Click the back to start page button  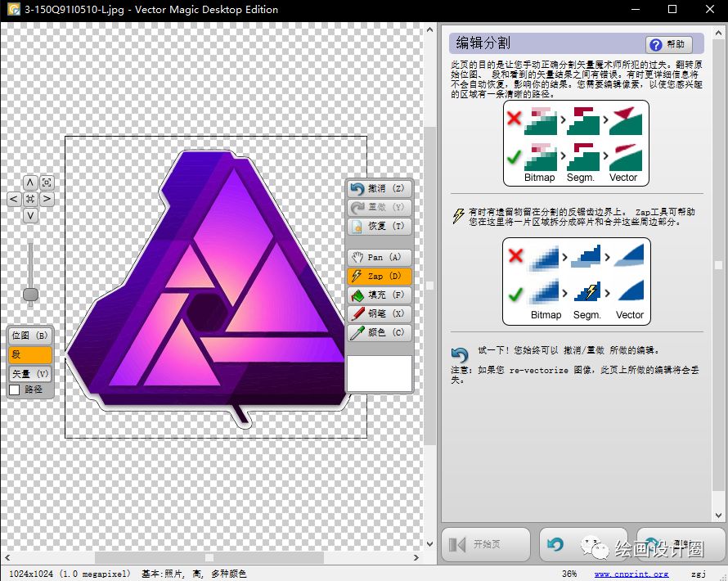pyautogui.click(x=486, y=544)
